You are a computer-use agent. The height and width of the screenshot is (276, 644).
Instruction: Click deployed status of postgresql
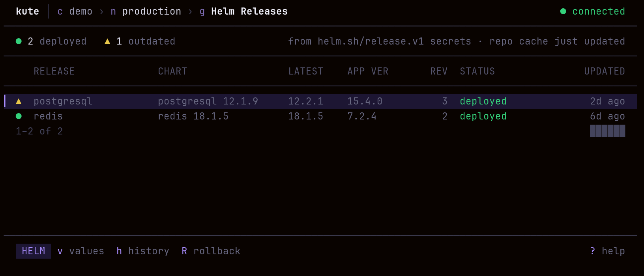[483, 101]
